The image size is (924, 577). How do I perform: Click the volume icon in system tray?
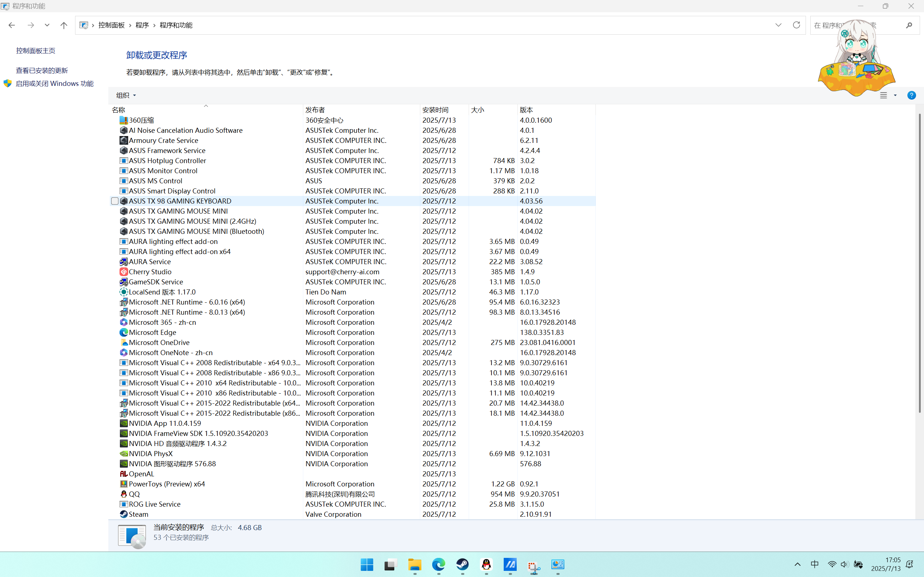(x=844, y=564)
